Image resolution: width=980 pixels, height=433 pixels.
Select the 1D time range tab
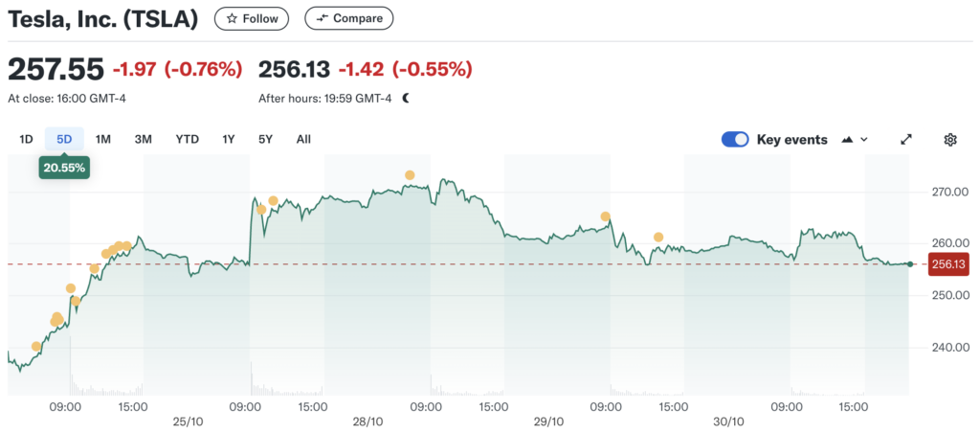tap(26, 139)
